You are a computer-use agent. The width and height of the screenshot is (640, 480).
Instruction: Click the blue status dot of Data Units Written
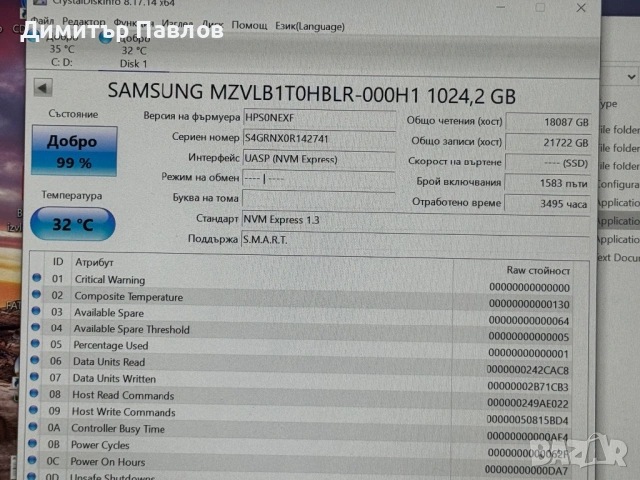(34, 376)
